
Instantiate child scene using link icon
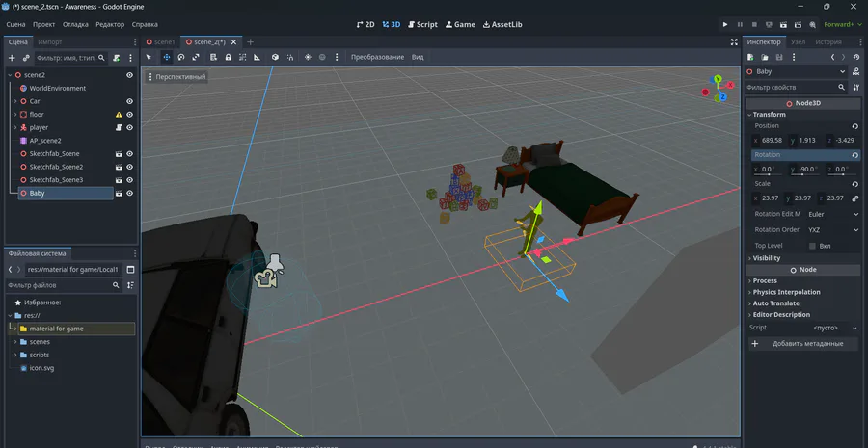[26, 58]
